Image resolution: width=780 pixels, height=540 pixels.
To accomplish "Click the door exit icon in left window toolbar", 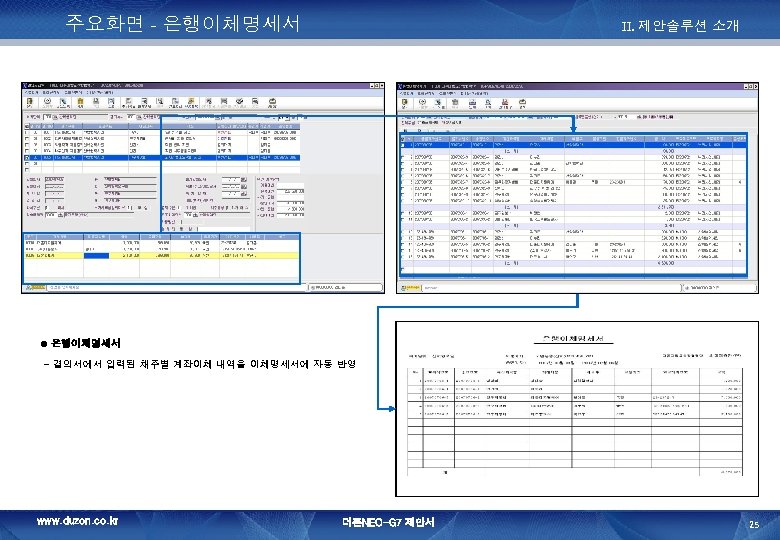I will [29, 101].
